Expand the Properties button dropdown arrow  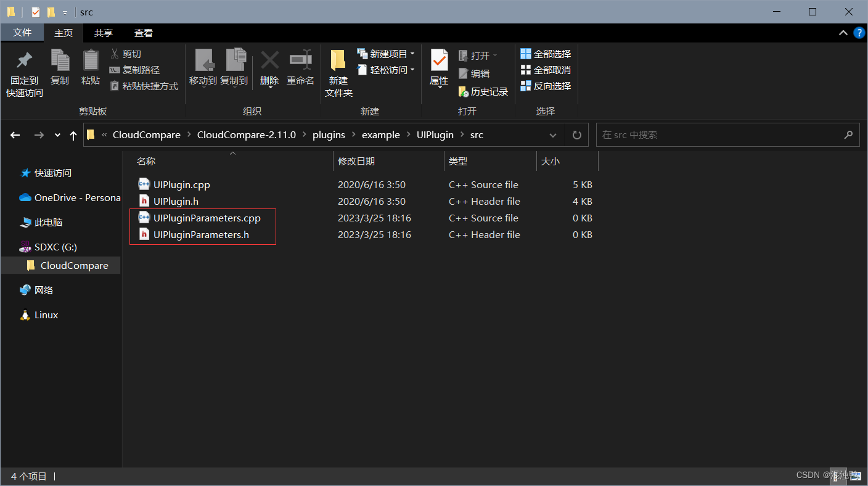coord(439,88)
